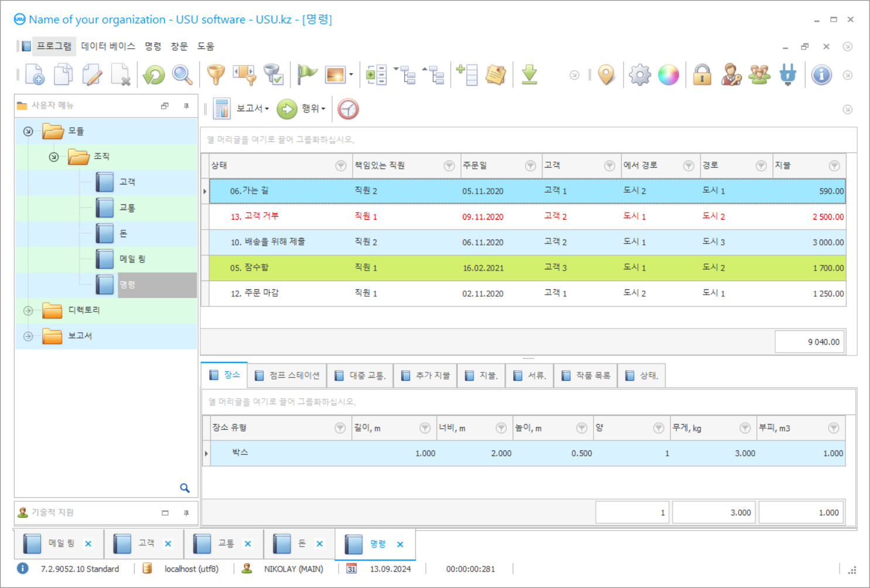Open the image button dropdown arrow

point(351,75)
